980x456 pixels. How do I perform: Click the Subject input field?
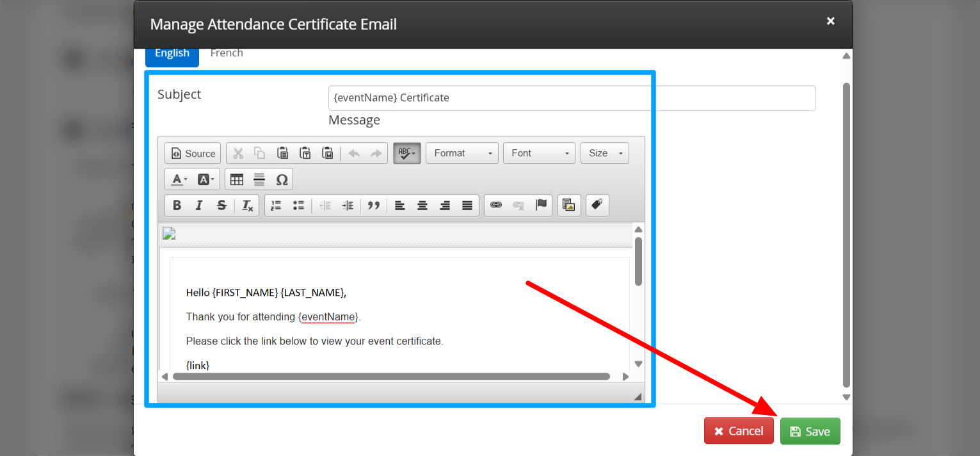point(572,98)
